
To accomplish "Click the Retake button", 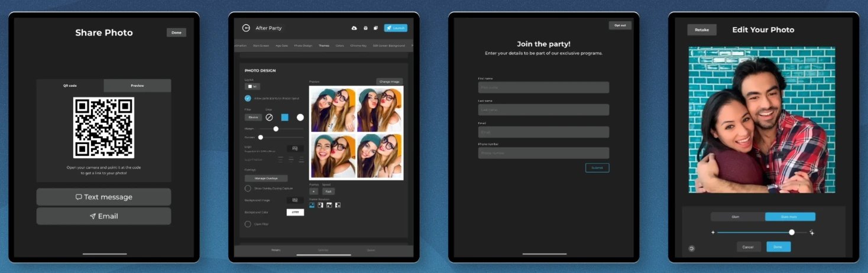I will tap(702, 30).
